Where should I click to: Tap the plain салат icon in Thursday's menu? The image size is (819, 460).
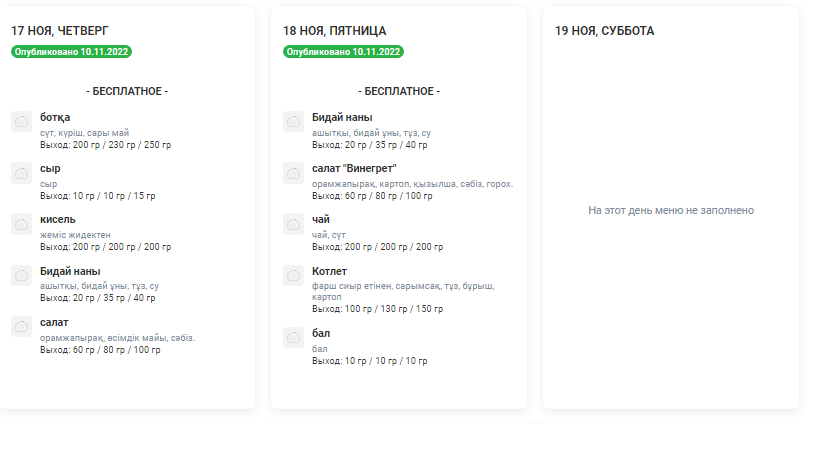pos(21,327)
